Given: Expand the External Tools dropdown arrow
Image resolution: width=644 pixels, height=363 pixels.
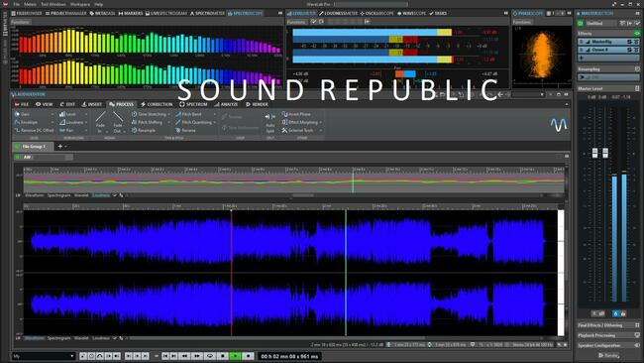Looking at the screenshot, I should click(320, 131).
